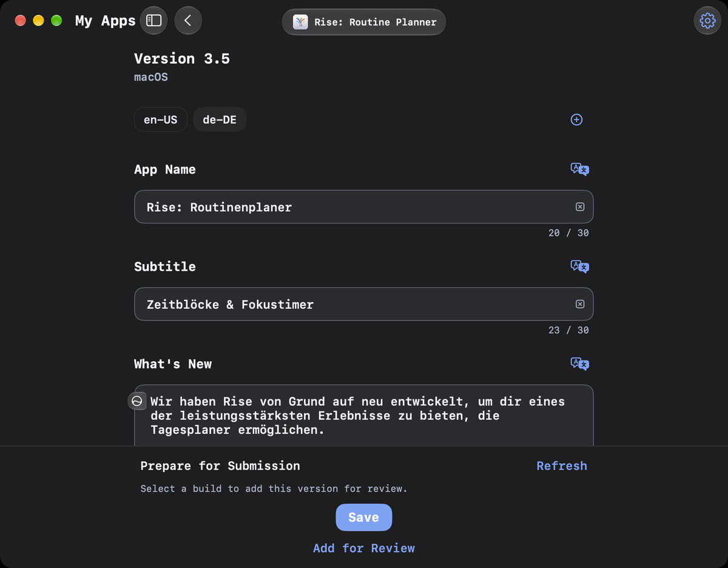The height and width of the screenshot is (568, 728).
Task: Open settings gear in title bar
Action: tap(707, 21)
